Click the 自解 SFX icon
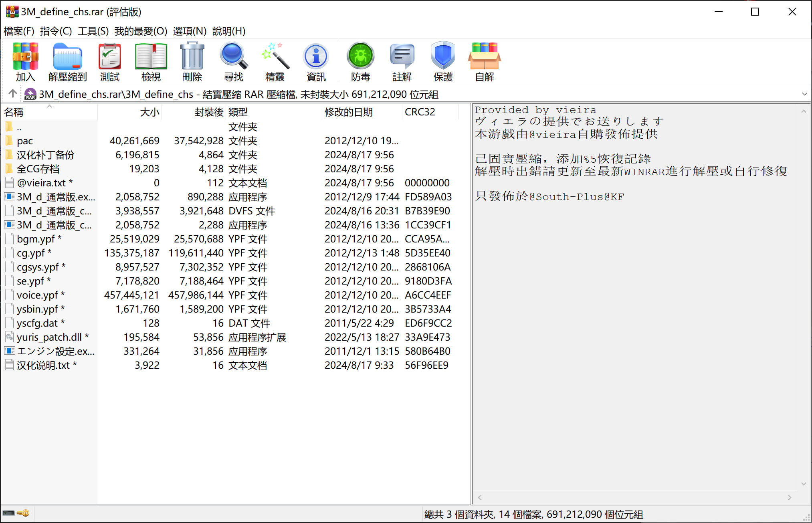This screenshot has width=812, height=523. coord(484,61)
